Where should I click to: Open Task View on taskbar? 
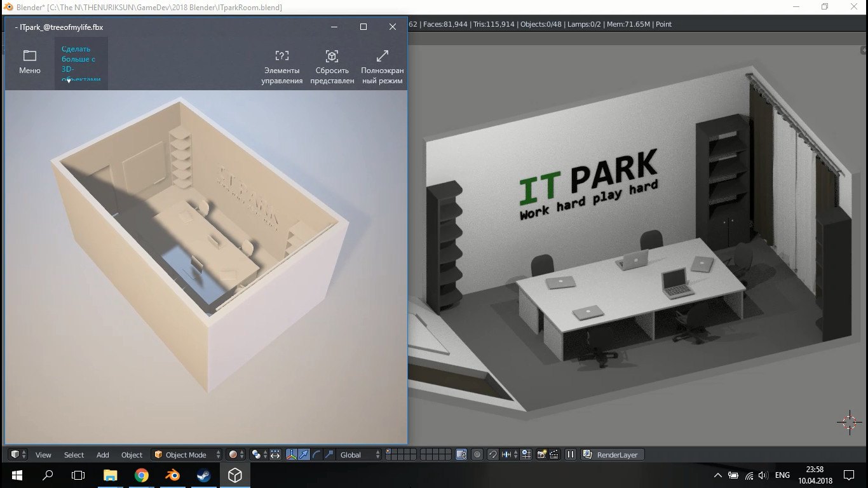(78, 475)
